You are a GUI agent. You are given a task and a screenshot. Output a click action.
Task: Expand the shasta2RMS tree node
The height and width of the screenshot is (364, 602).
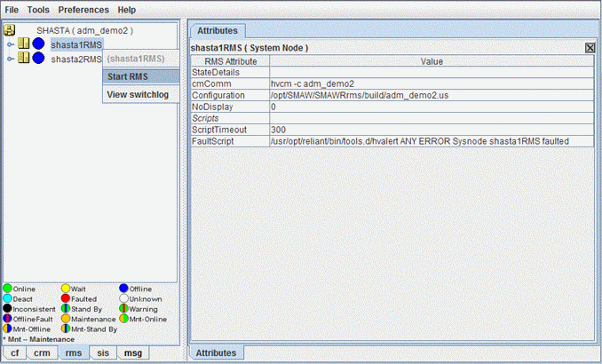(11, 59)
